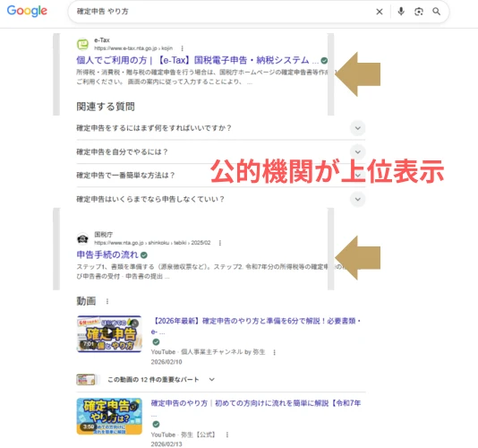The height and width of the screenshot is (448, 478).
Task: Click the e-Tax site favicon
Action: click(x=82, y=44)
